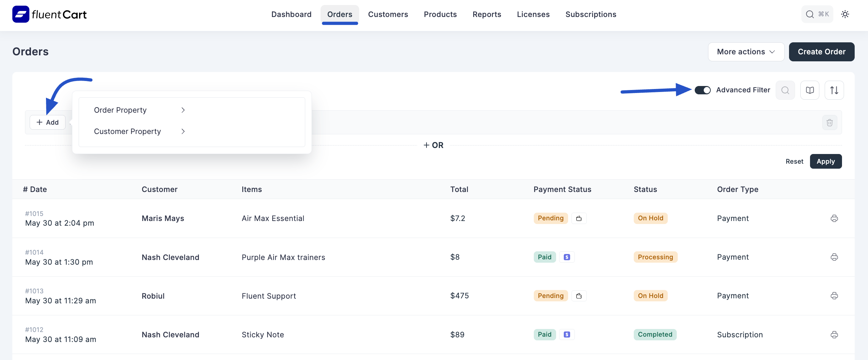Click the sort orders icon
This screenshot has height=360, width=868.
pos(834,90)
